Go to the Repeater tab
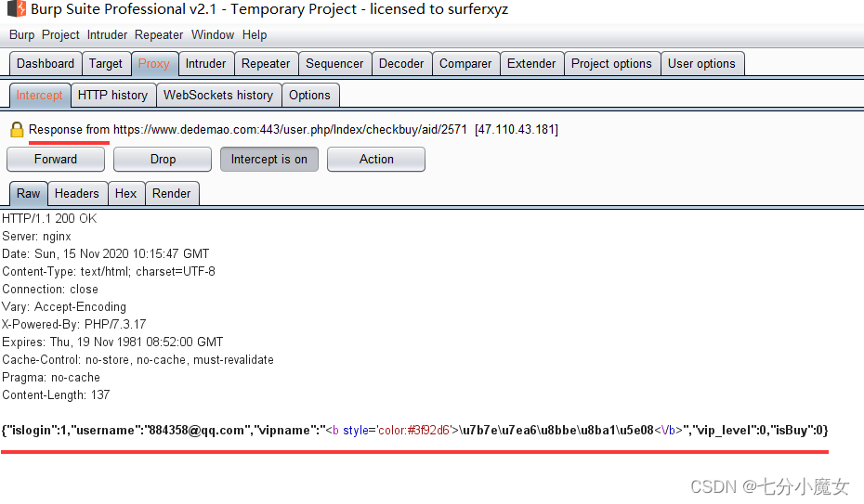Screen dimensions: 864x504 (x=266, y=64)
